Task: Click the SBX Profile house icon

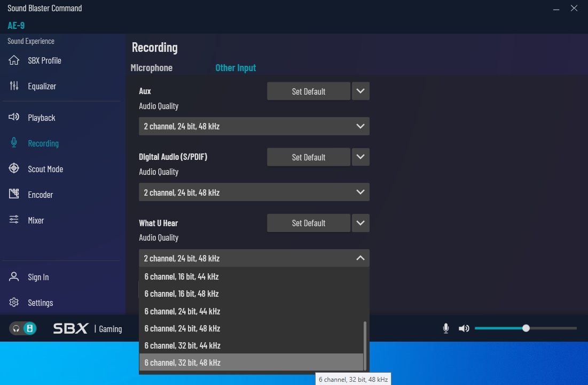Action: 14,60
